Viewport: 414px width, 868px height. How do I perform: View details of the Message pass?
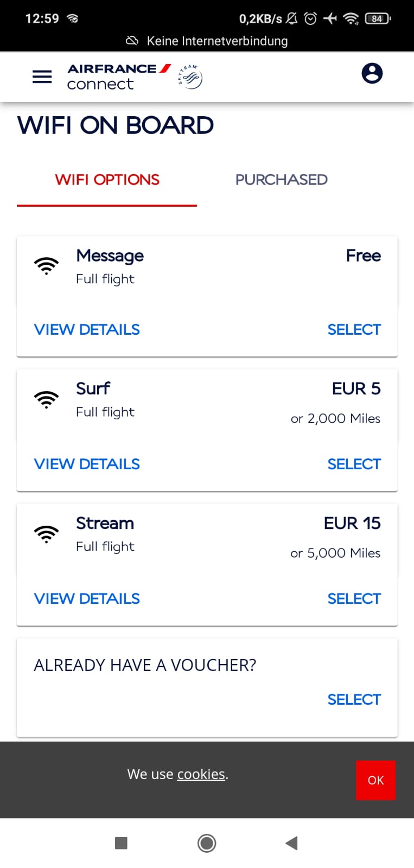click(x=87, y=329)
